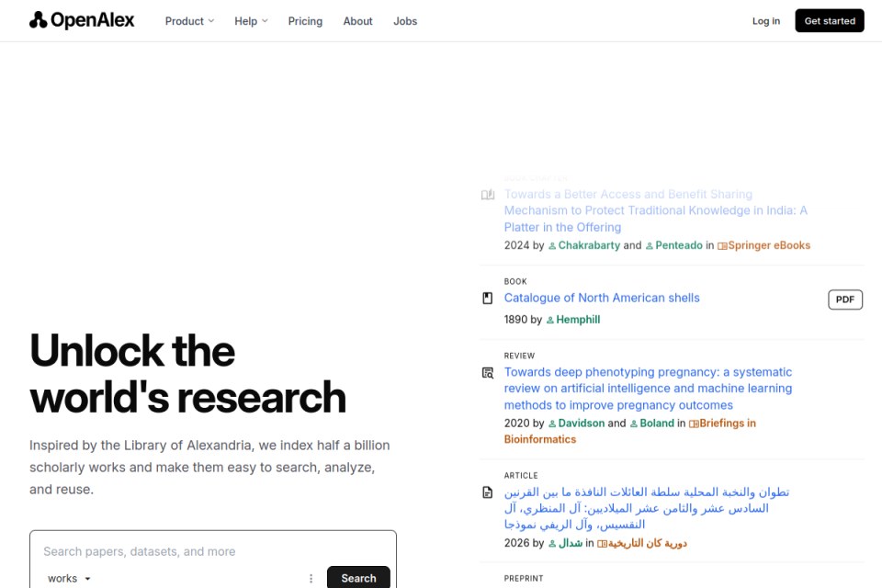Click the author icon next to Hemphill
This screenshot has width=882, height=588.
click(550, 320)
